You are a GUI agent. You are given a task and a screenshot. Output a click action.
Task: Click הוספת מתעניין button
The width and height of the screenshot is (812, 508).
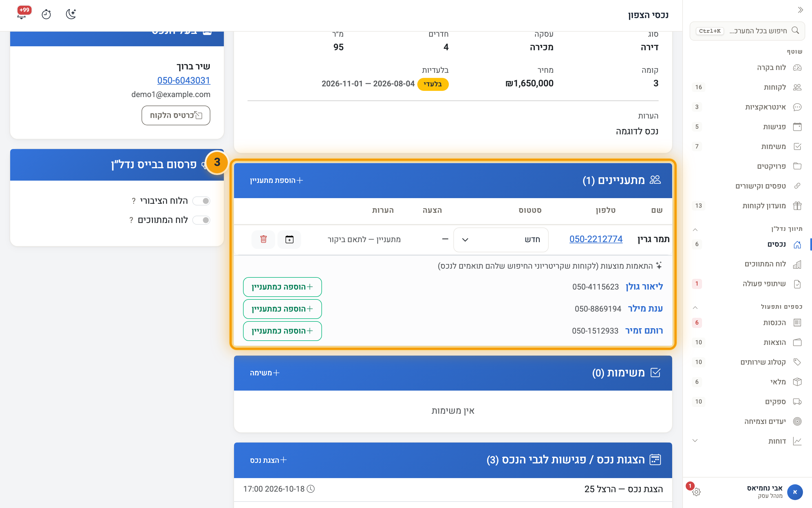(276, 180)
